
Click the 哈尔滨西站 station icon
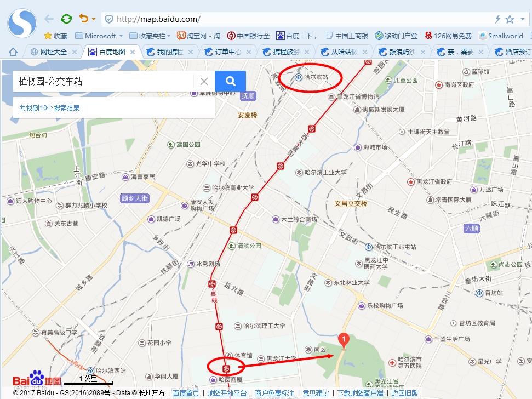[x=90, y=371]
